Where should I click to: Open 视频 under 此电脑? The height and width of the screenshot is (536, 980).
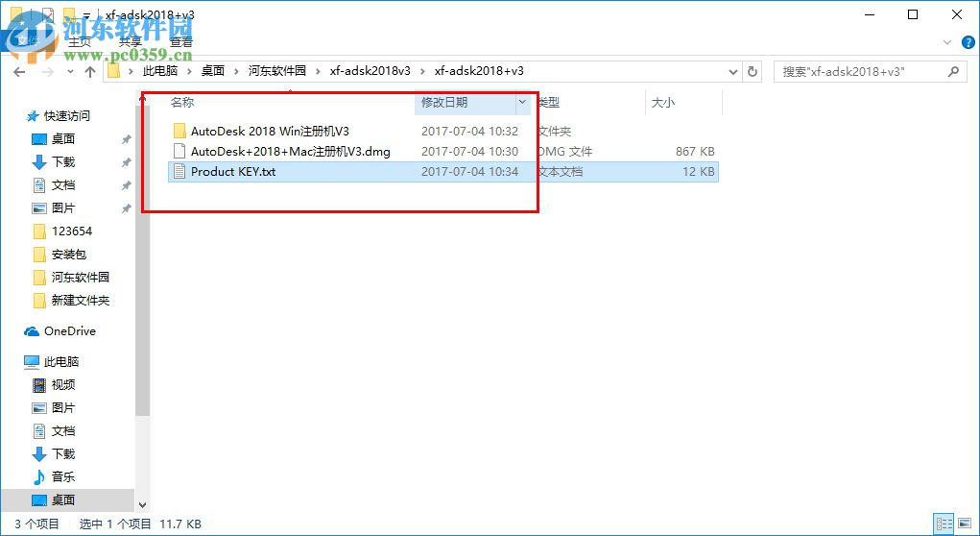(63, 384)
